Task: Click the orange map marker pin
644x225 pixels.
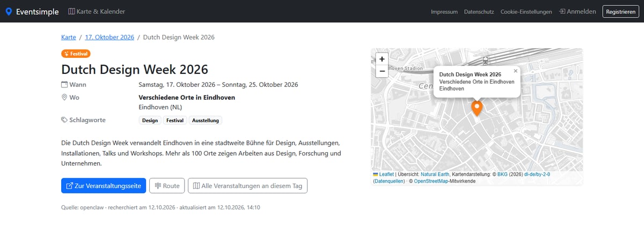Action: 477,108
